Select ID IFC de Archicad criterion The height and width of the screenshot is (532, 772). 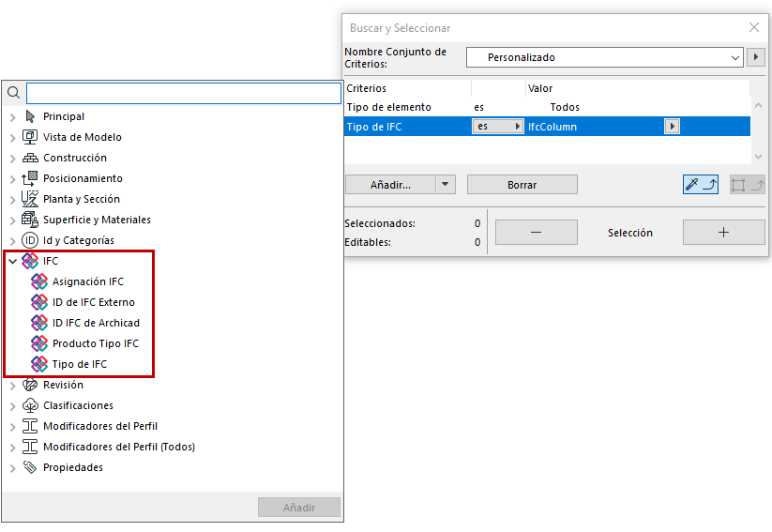[96, 323]
